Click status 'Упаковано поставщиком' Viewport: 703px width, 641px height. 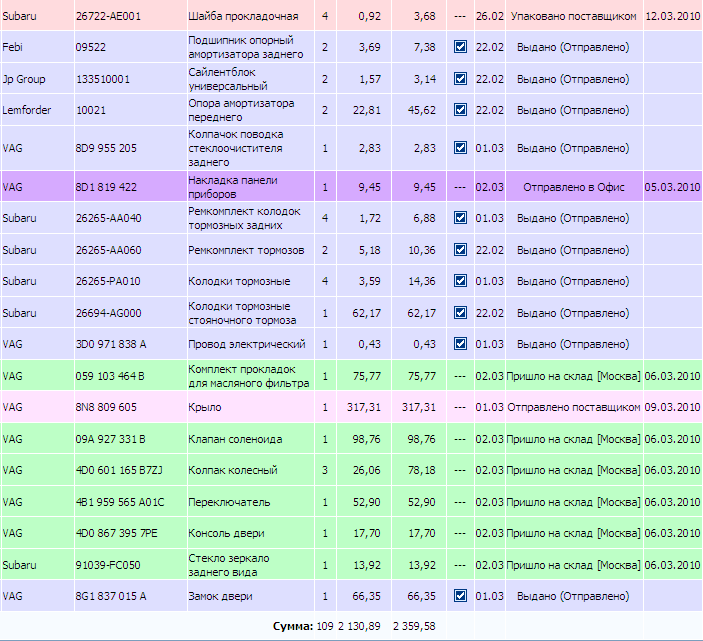(573, 16)
